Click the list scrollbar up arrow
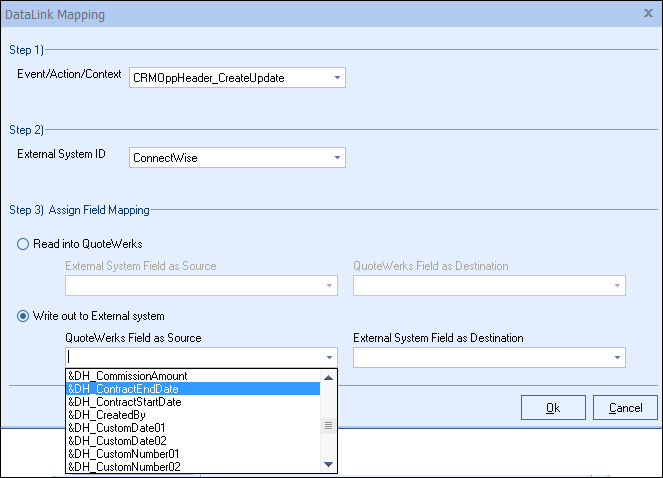The width and height of the screenshot is (663, 478). 328,377
